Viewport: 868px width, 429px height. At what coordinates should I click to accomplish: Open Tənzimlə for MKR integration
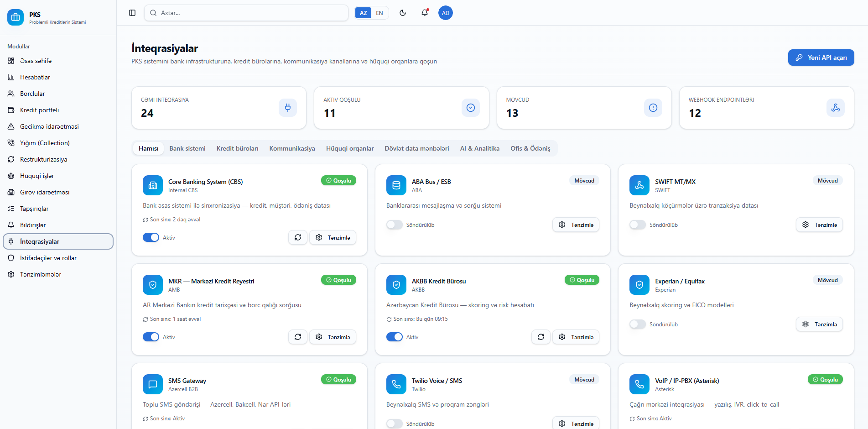(x=333, y=337)
